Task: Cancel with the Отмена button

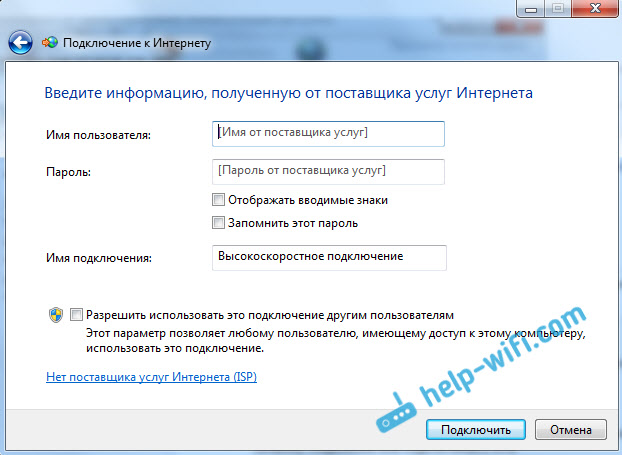Action: point(571,430)
